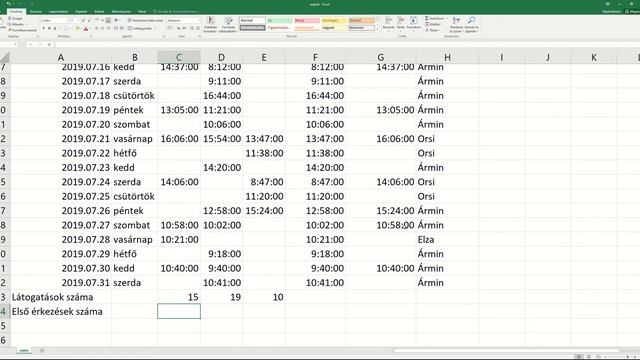The image size is (640, 360).
Task: Add a new sheet with plus icon
Action: point(42,350)
